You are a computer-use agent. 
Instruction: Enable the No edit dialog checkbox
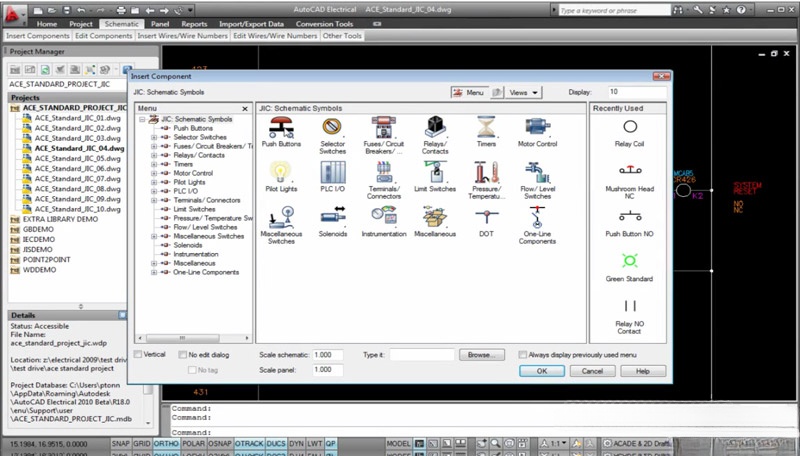tap(182, 354)
